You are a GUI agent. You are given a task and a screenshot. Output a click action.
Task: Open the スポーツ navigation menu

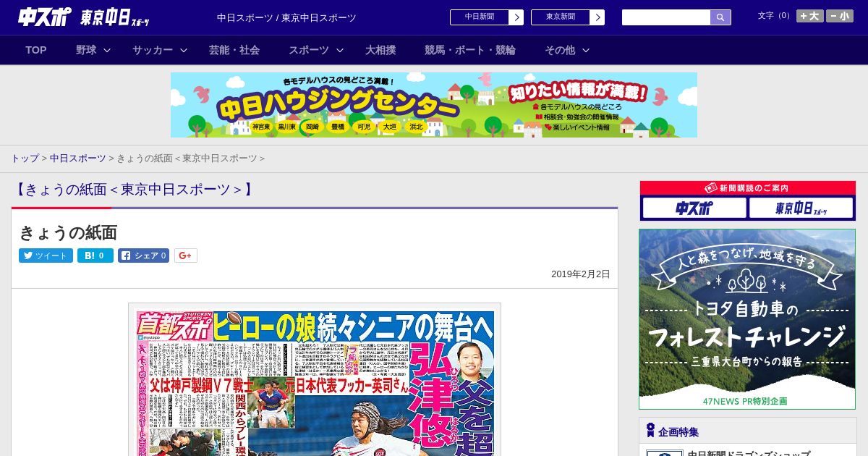[x=309, y=50]
